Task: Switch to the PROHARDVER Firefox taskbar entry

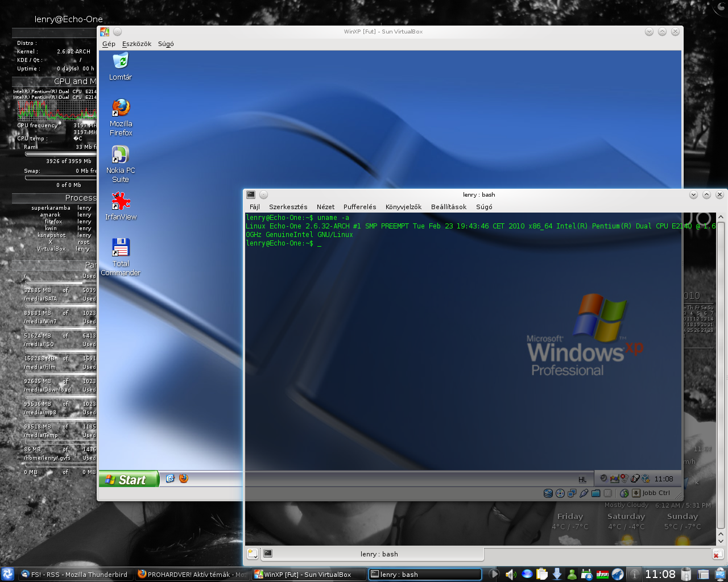Action: pos(193,575)
